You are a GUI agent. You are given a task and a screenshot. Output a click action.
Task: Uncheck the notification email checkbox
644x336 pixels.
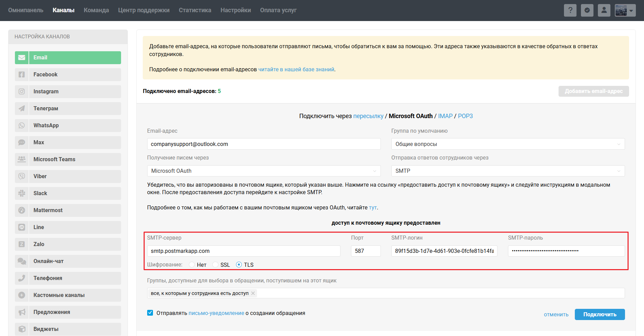point(150,313)
